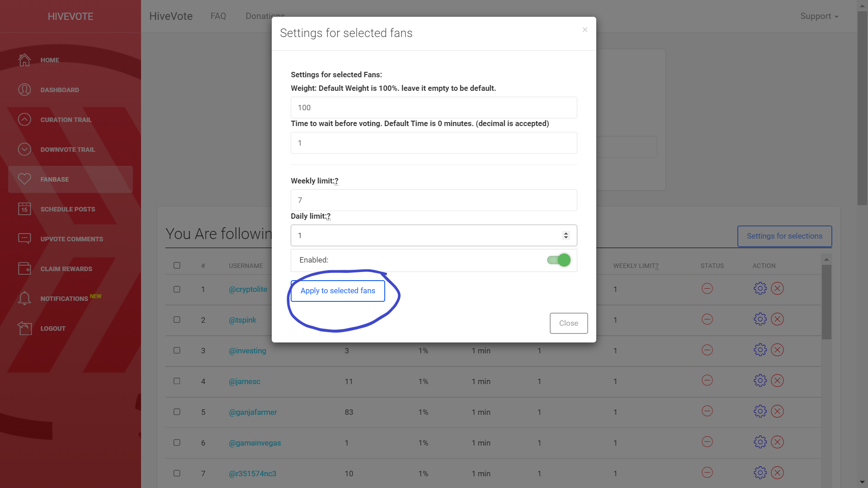The height and width of the screenshot is (488, 868).
Task: Unfollow @jamesc with red X icon
Action: [777, 380]
